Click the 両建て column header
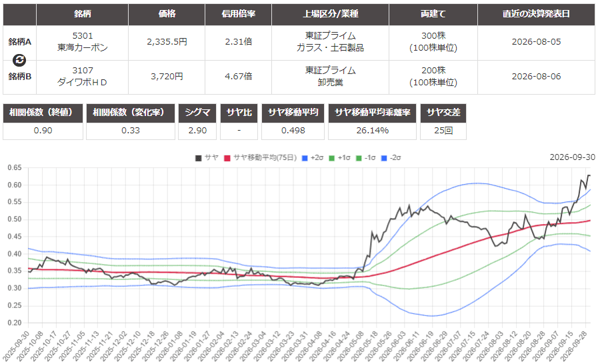 (433, 14)
